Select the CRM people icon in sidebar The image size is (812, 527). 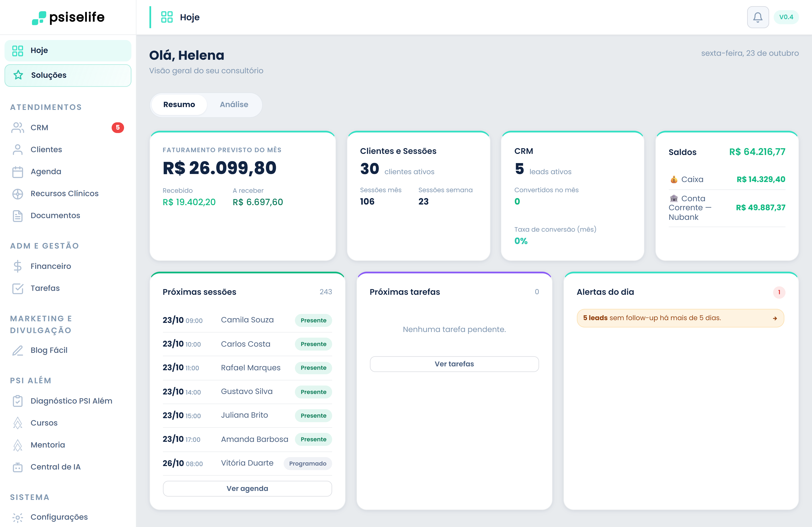point(17,128)
